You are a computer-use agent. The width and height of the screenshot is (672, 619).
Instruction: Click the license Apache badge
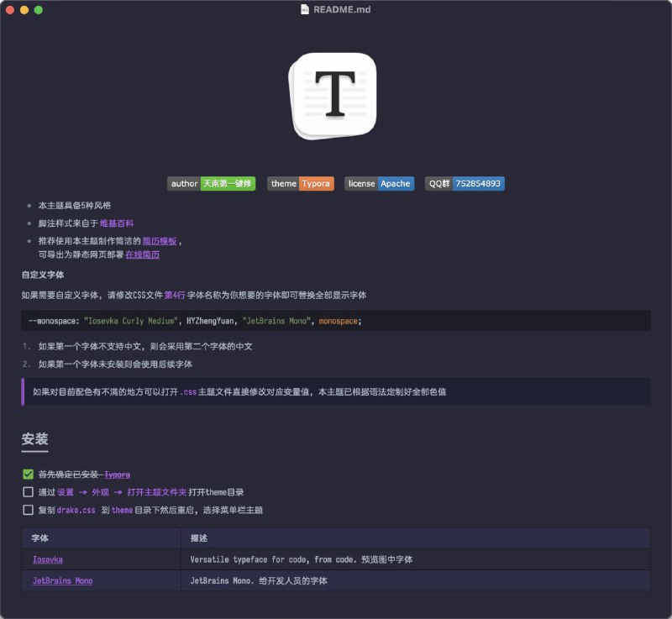click(380, 183)
